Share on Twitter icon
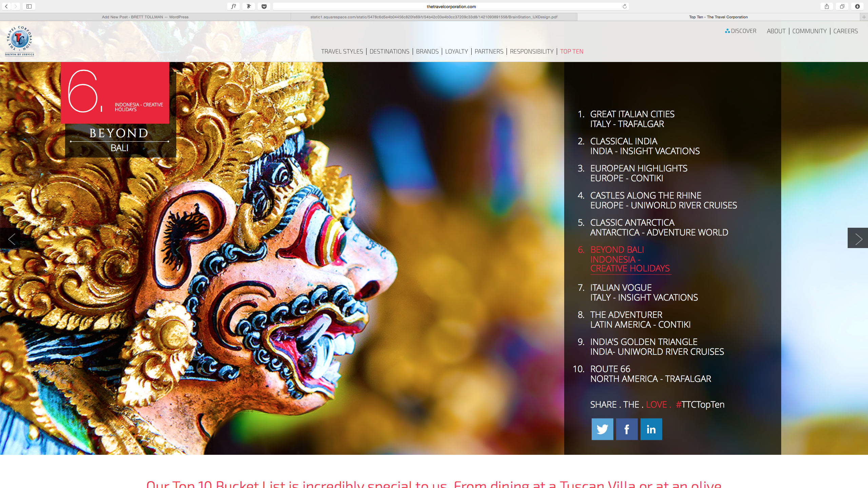 (x=602, y=429)
